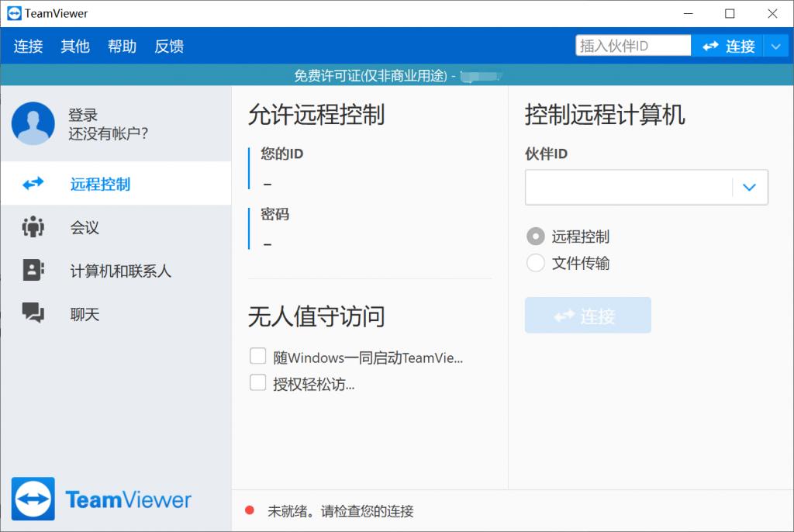
Task: Click inside the 插入伙伴ID input field
Action: 632,45
